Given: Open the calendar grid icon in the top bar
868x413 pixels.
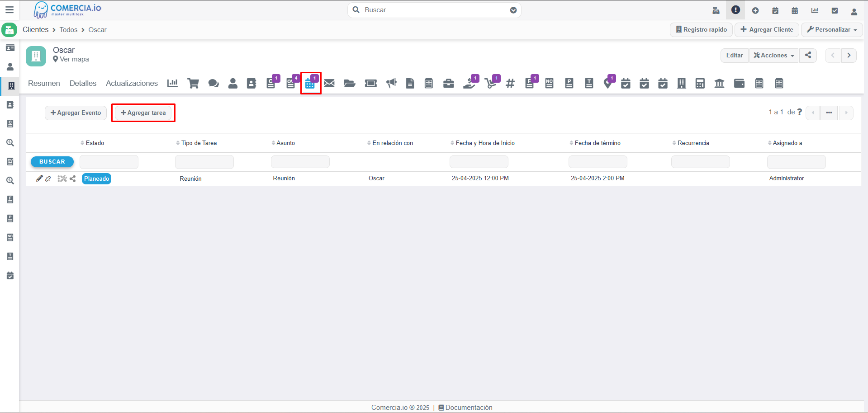Looking at the screenshot, I should [x=795, y=10].
